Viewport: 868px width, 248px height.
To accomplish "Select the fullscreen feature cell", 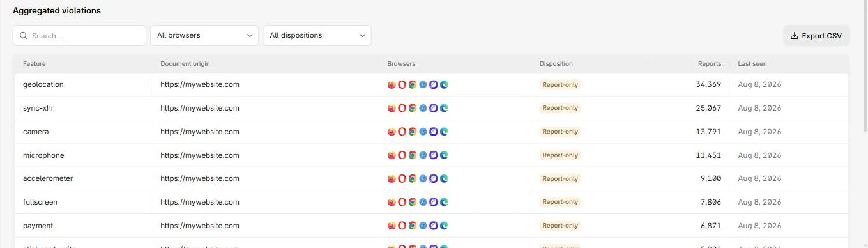I will pos(40,202).
